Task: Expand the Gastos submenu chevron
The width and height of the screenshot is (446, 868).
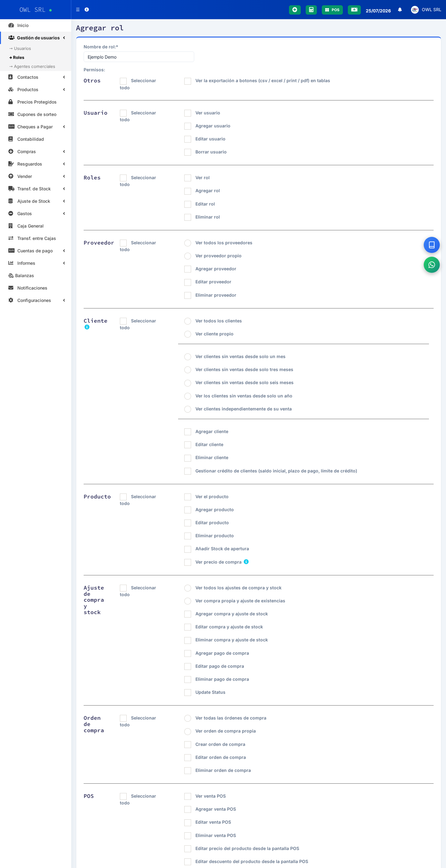Action: pos(64,214)
